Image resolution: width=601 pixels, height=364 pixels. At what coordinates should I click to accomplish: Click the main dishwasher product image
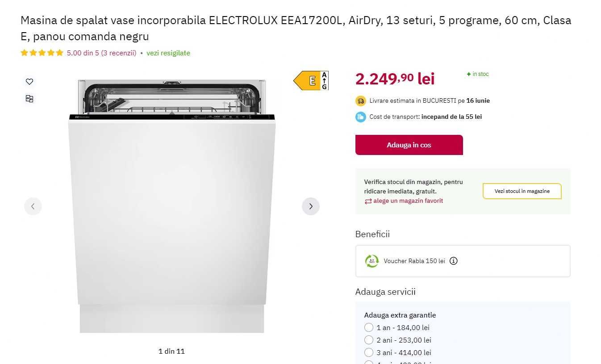[172, 205]
